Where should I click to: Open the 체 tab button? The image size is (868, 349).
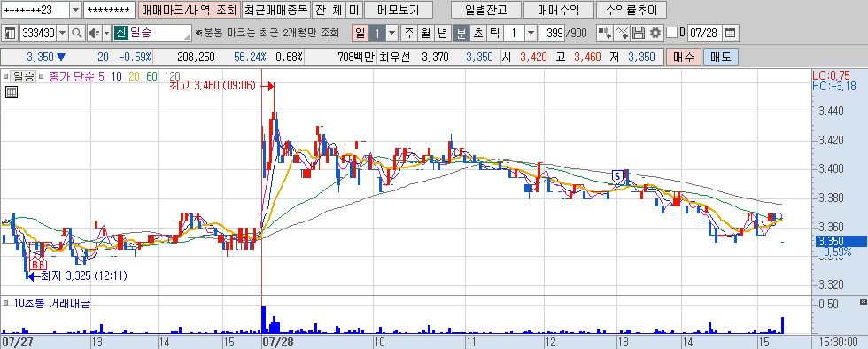click(337, 10)
